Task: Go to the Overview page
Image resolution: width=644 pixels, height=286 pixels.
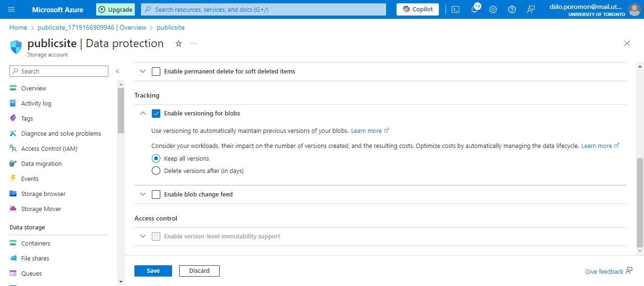Action: [x=33, y=88]
